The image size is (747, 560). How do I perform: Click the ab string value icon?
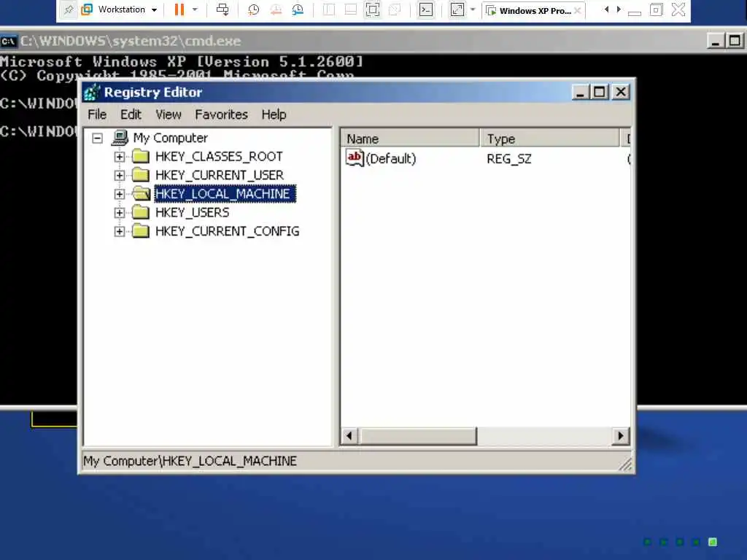coord(355,157)
